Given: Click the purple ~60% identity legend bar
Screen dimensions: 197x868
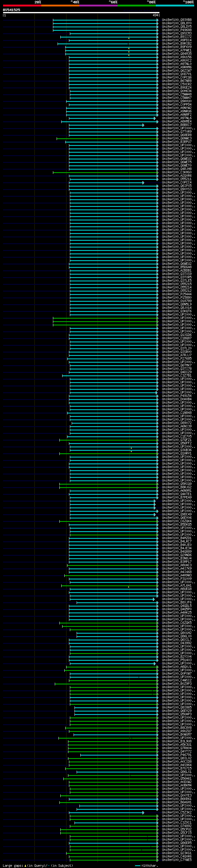Looking at the screenshot, I should (x=98, y=6).
